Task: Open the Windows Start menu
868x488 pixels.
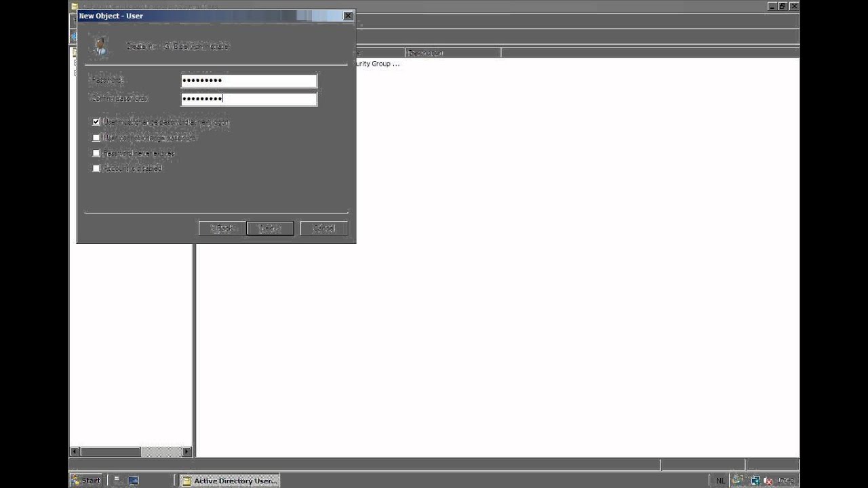Action: click(85, 481)
